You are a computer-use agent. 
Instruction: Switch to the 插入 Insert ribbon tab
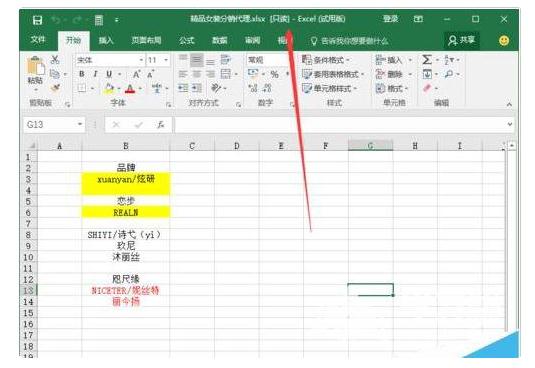(x=106, y=41)
